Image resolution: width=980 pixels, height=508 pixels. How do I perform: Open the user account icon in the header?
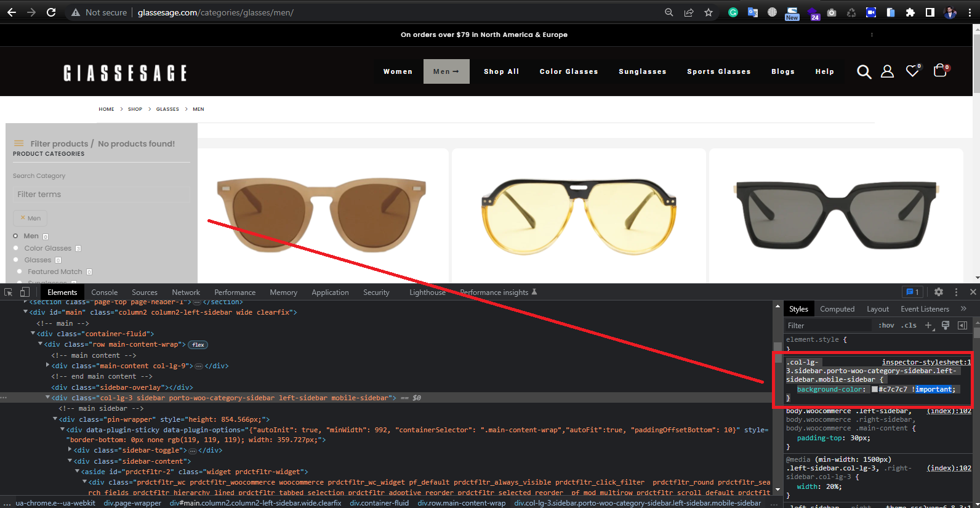tap(887, 71)
